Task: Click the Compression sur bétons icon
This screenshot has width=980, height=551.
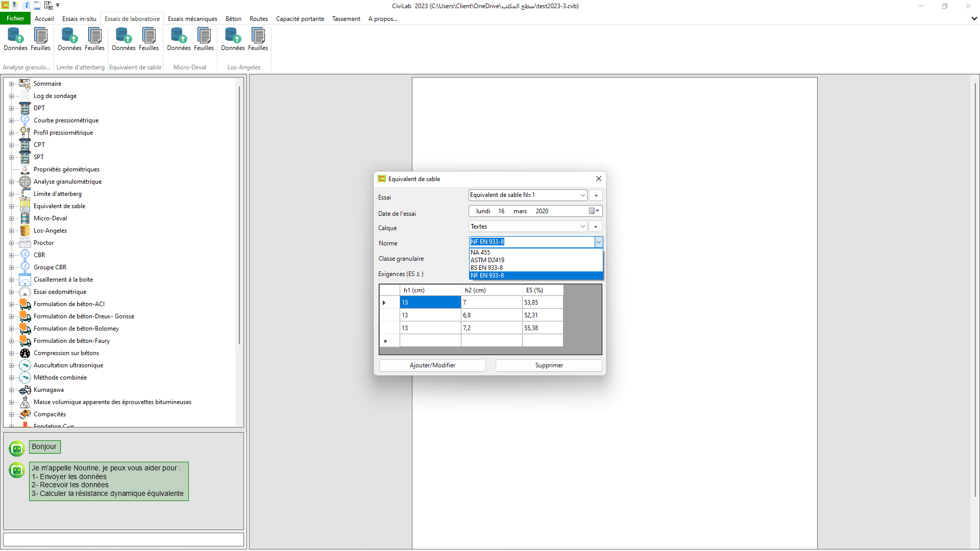Action: (25, 353)
